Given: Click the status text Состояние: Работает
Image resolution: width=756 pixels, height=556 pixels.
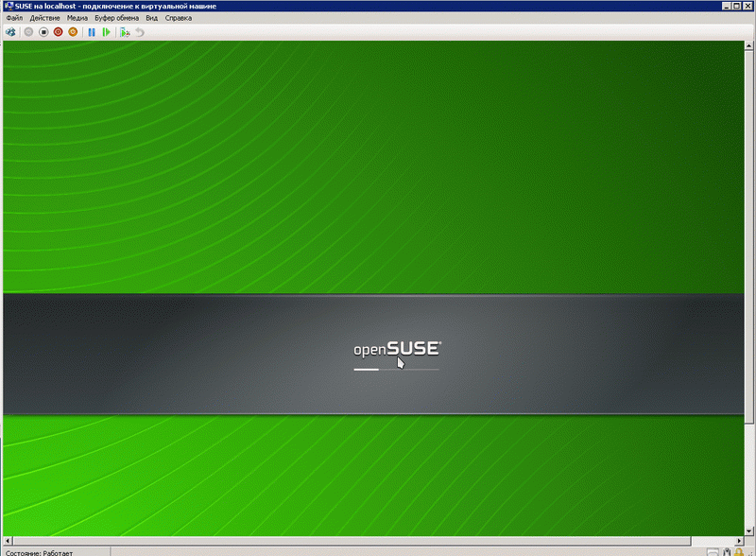Looking at the screenshot, I should point(39,552).
